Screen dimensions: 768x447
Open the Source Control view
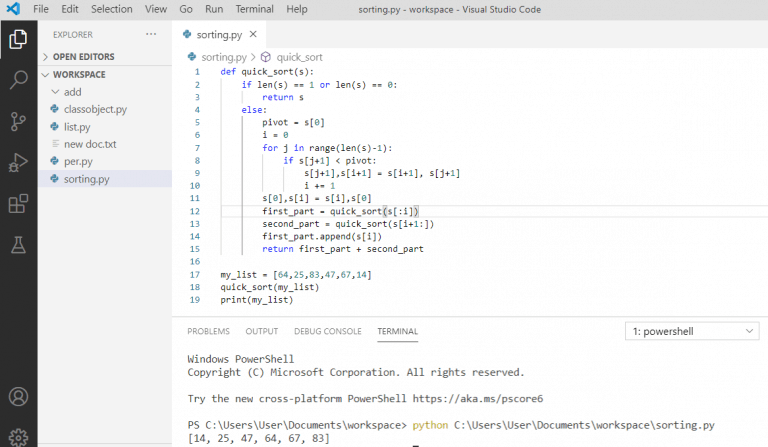pos(18,121)
